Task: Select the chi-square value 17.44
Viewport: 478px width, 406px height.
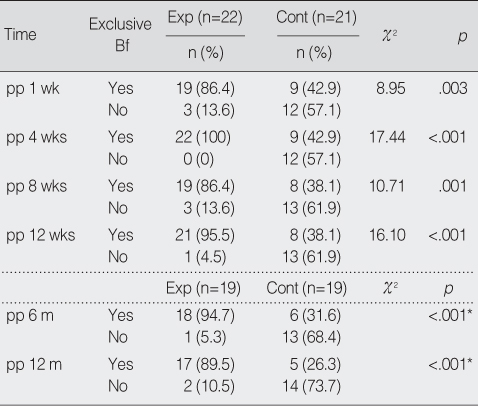Action: click(x=387, y=137)
